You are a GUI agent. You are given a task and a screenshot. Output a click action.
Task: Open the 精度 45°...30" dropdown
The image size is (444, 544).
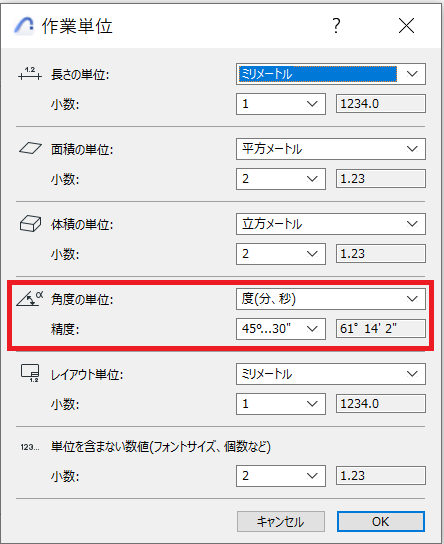pyautogui.click(x=281, y=329)
